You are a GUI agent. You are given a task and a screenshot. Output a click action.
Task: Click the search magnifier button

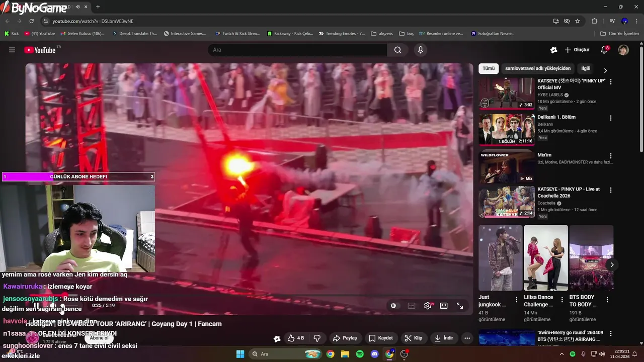coord(398,50)
